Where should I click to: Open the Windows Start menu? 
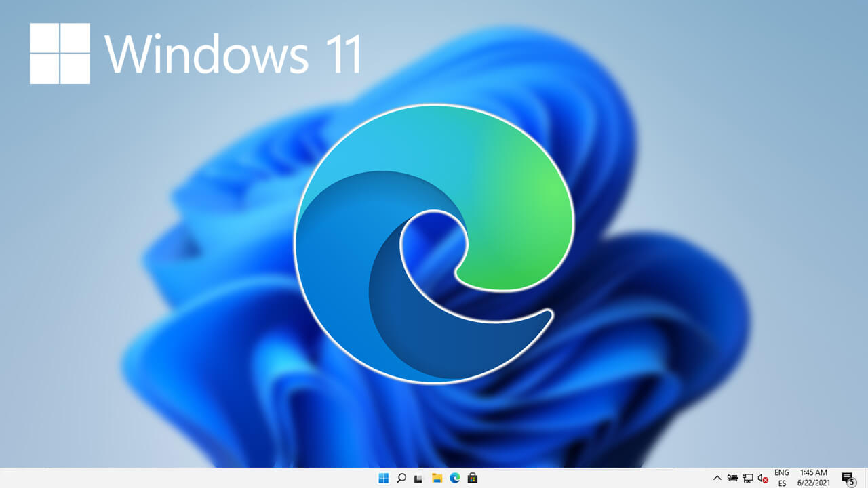(x=383, y=478)
